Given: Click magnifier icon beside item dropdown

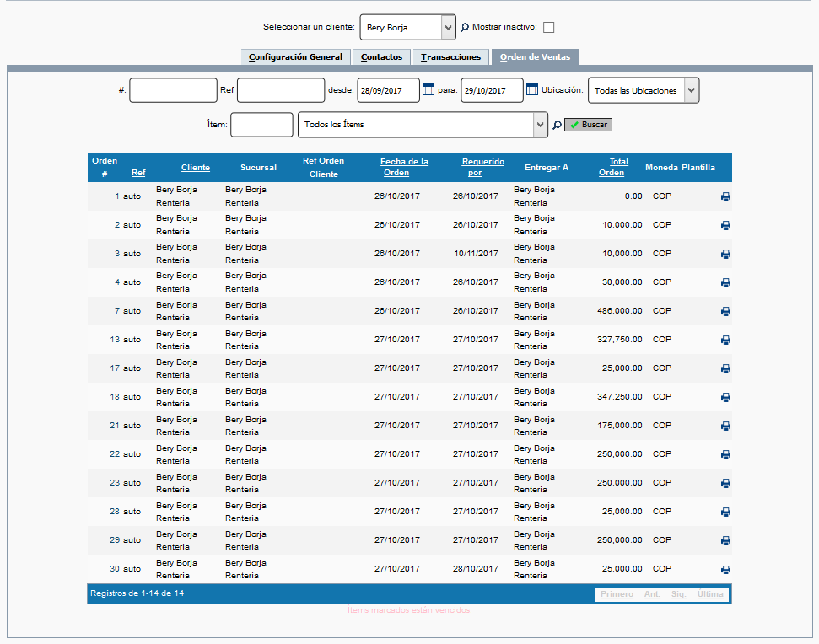Looking at the screenshot, I should [557, 126].
